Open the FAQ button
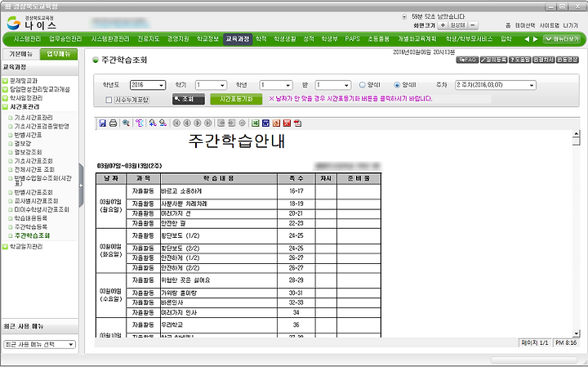Screen dimensions: 588x367 (467, 60)
